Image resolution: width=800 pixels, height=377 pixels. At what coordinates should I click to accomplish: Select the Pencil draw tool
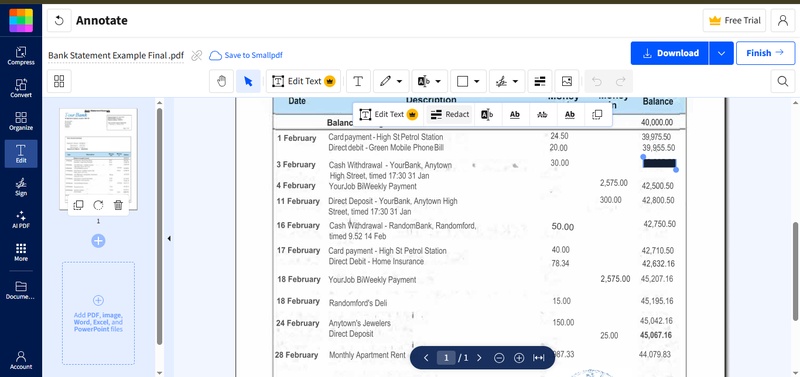point(386,81)
